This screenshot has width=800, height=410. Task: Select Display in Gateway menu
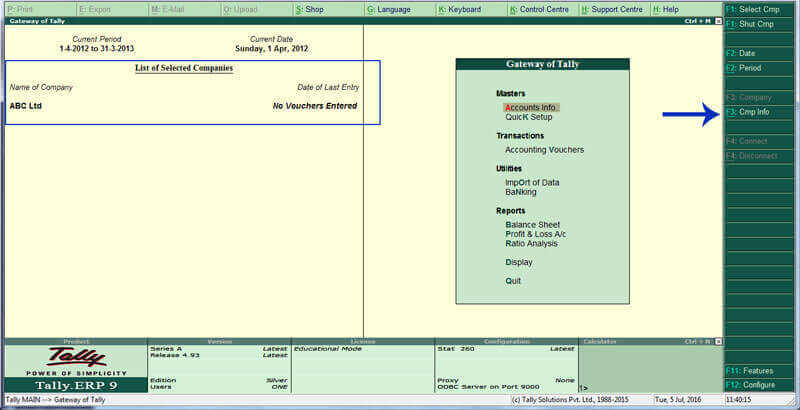[x=519, y=262]
